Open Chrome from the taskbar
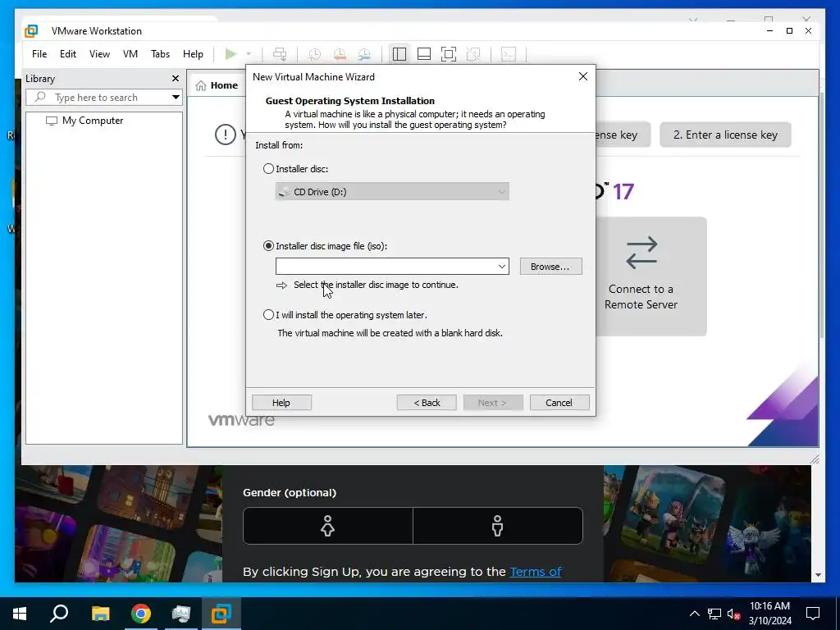Image resolution: width=840 pixels, height=630 pixels. pyautogui.click(x=141, y=614)
